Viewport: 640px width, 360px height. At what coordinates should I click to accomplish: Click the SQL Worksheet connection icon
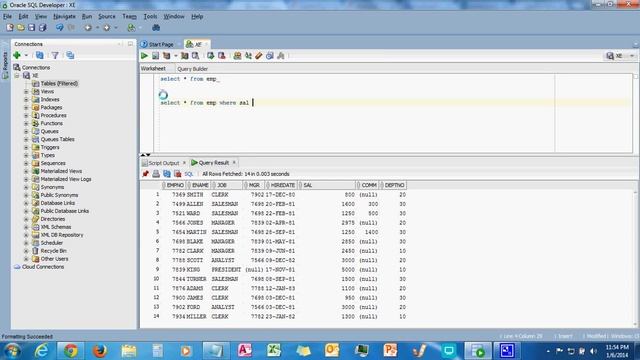tap(131, 28)
